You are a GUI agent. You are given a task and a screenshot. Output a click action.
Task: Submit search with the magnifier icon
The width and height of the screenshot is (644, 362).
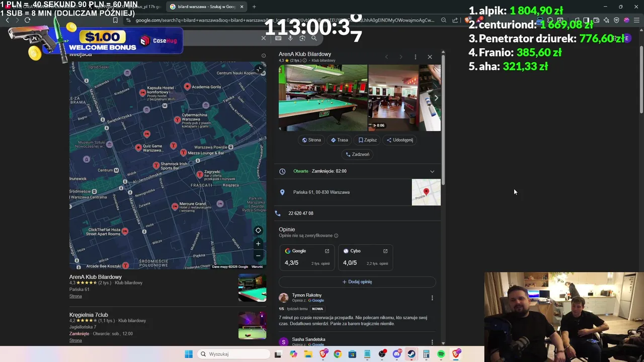point(314,38)
